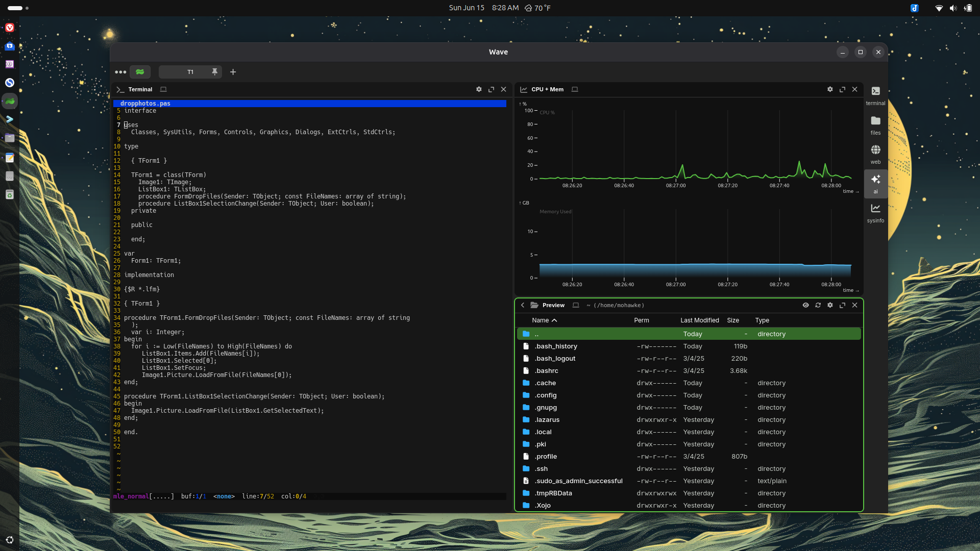Open the AI widget in sidebar
Image resolution: width=980 pixels, height=551 pixels.
875,183
